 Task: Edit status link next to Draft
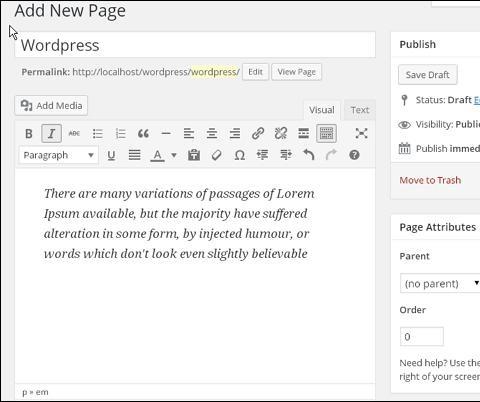[477, 100]
